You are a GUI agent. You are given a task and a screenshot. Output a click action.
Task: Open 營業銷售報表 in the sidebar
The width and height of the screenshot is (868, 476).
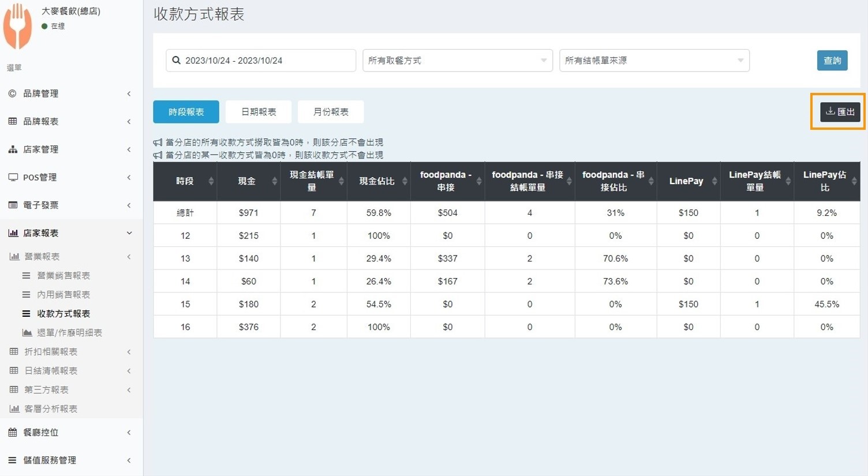(63, 276)
